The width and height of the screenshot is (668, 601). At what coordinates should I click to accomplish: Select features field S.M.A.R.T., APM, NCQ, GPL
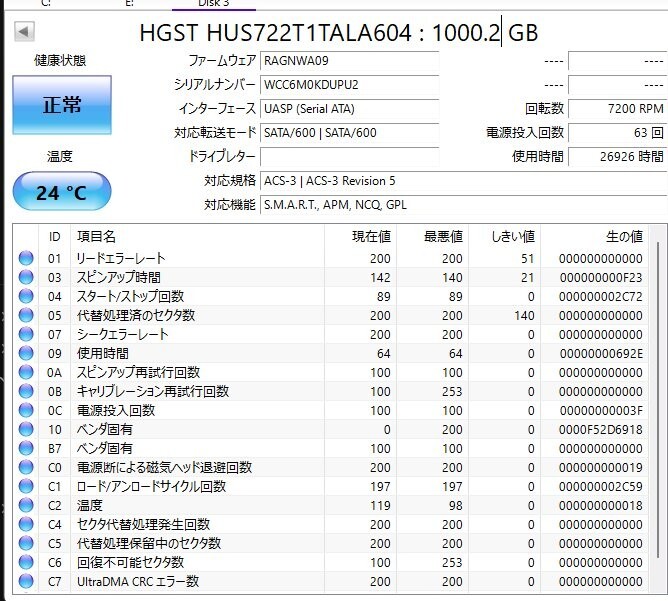tap(464, 204)
